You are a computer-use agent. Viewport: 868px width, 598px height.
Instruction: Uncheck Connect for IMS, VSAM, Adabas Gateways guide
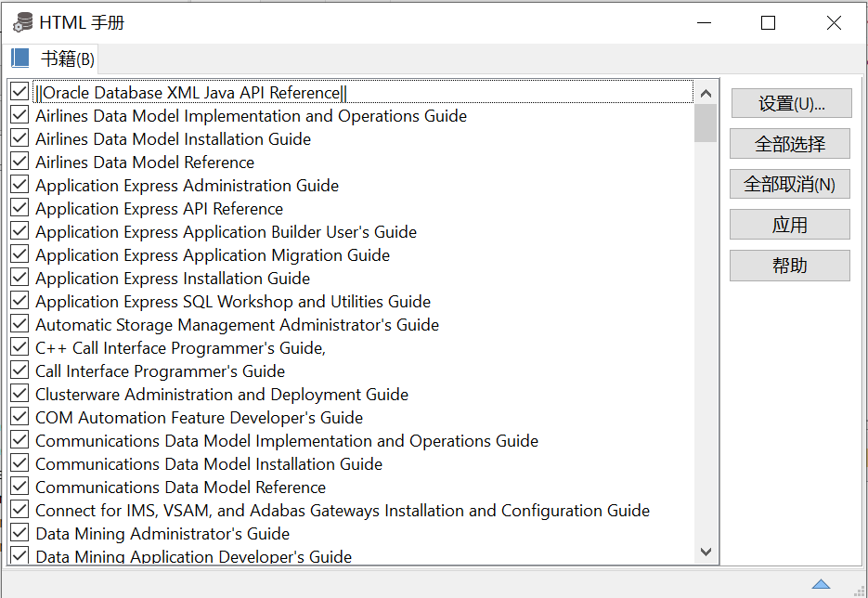click(x=19, y=510)
